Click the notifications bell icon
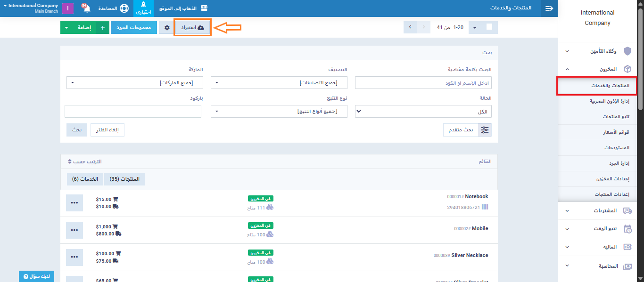 click(87, 8)
